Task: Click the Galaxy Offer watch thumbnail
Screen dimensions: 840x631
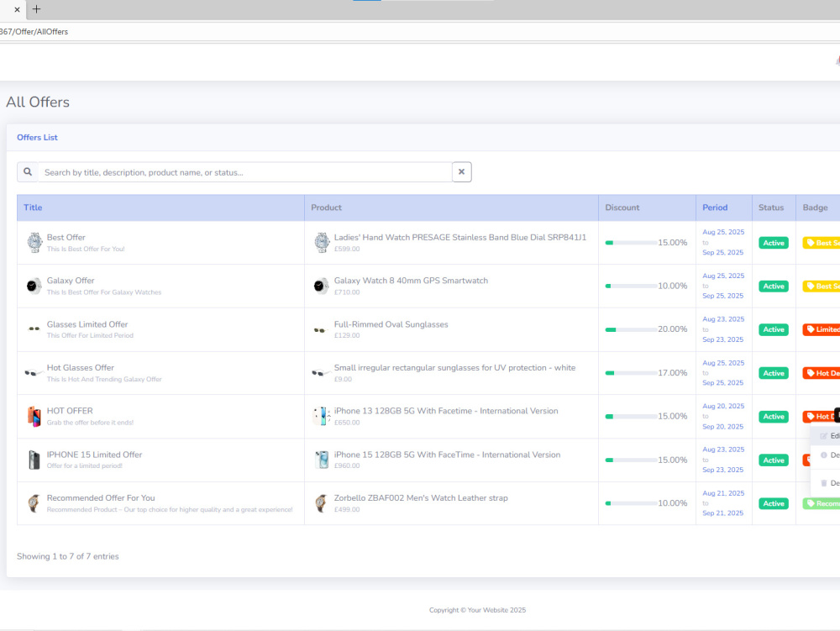Action: click(x=34, y=286)
